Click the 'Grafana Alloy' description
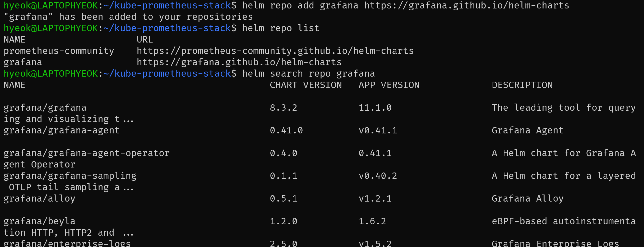Image resolution: width=644 pixels, height=247 pixels. 527,199
